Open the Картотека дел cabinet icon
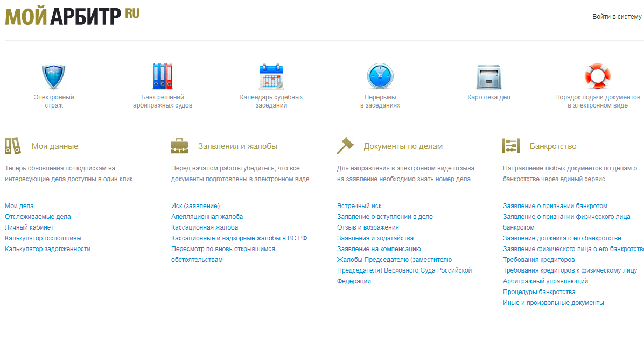Screen dimensions: 644x356 (489, 77)
